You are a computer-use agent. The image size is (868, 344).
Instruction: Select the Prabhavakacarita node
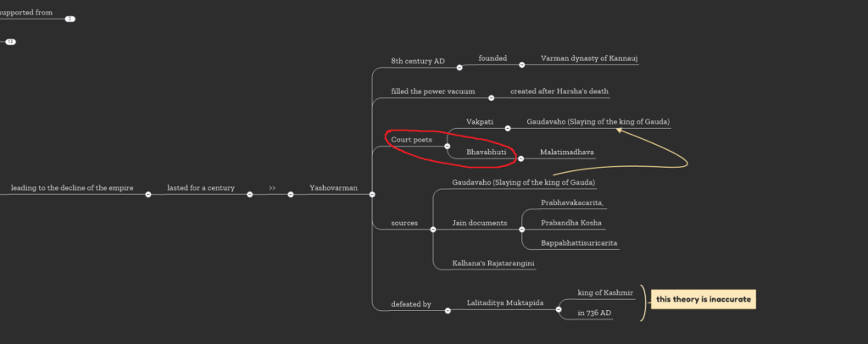coord(572,203)
